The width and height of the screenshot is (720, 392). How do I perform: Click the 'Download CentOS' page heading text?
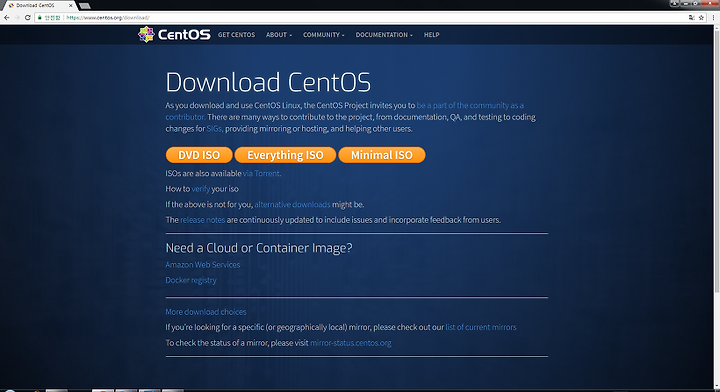[268, 83]
